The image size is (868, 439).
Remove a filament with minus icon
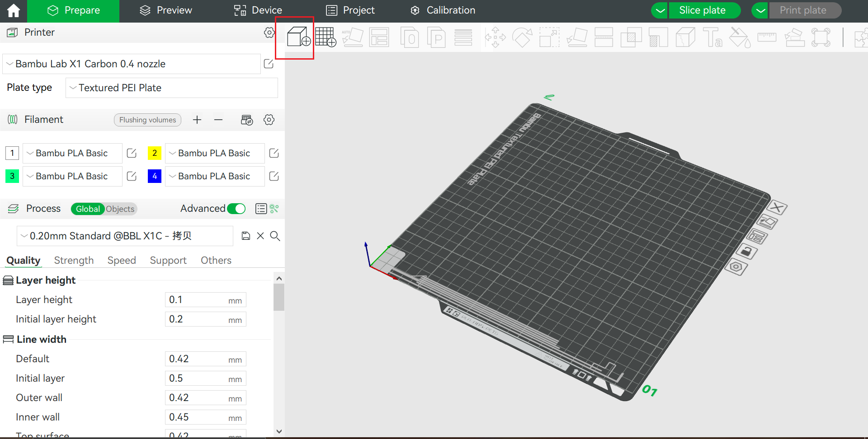(x=218, y=120)
